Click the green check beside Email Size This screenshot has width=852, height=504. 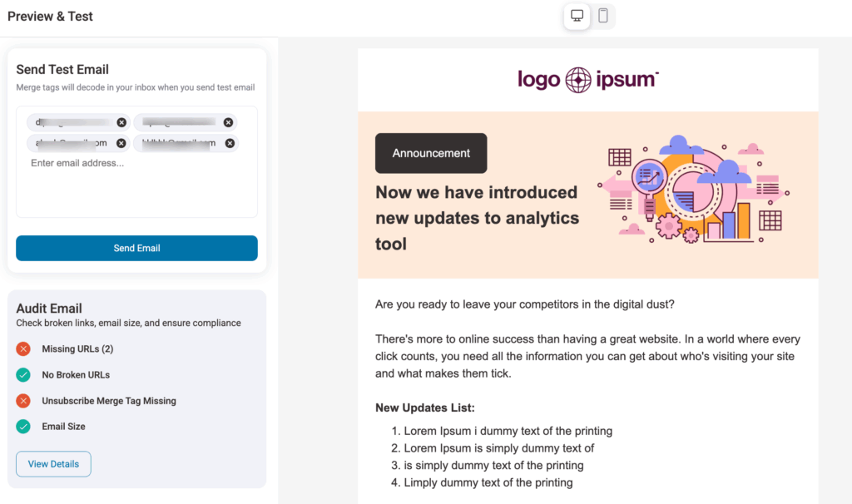[23, 426]
